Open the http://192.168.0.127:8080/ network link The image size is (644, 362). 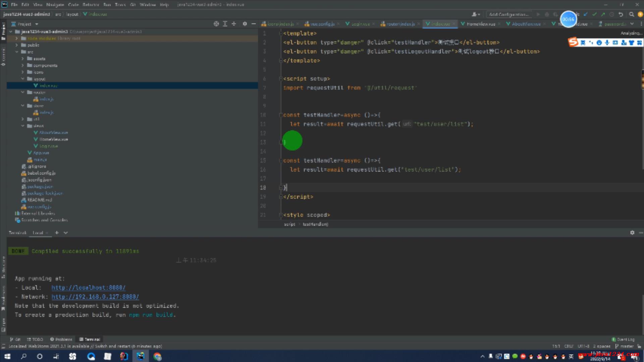pyautogui.click(x=95, y=297)
